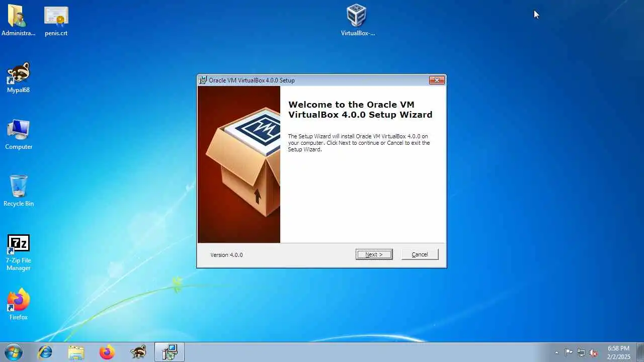Close the Oracle VM VirtualBox Setup window
This screenshot has height=362, width=644.
(437, 80)
